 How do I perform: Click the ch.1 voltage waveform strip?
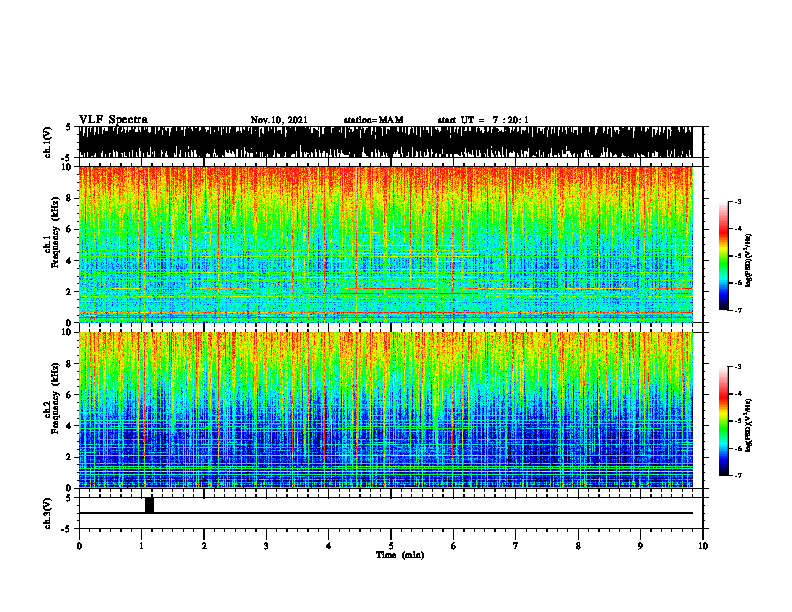point(385,142)
